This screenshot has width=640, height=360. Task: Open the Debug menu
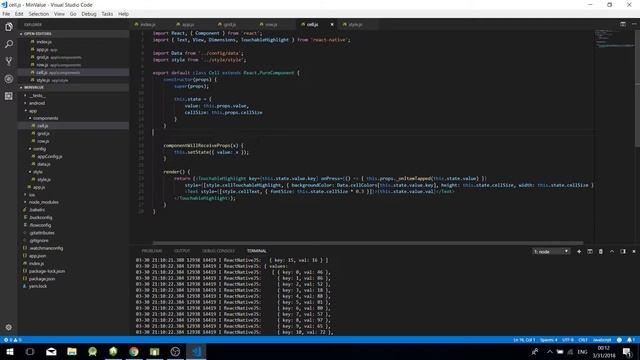[x=89, y=13]
